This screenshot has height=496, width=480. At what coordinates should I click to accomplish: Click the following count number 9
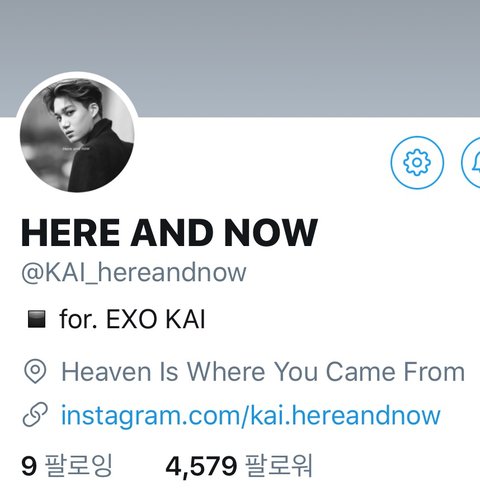(x=28, y=466)
